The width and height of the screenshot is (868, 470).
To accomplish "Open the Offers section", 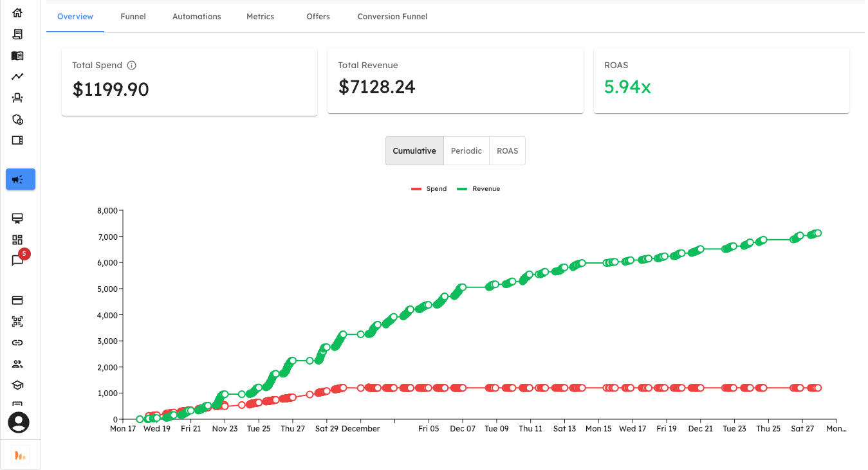I will 318,16.
